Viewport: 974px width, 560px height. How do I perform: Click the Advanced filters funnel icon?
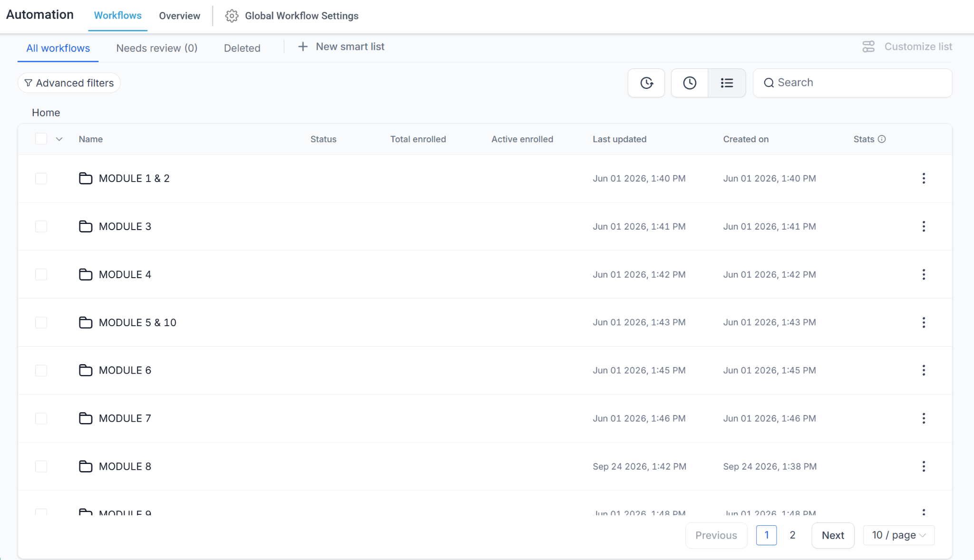pos(29,83)
